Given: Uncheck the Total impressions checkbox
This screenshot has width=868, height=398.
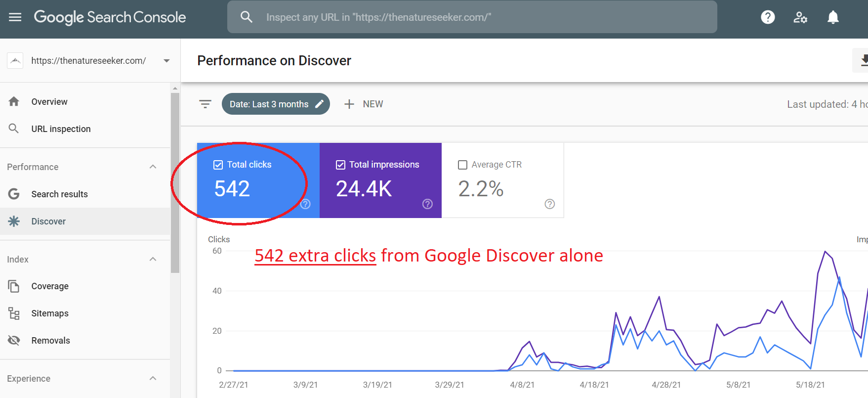Looking at the screenshot, I should point(340,165).
